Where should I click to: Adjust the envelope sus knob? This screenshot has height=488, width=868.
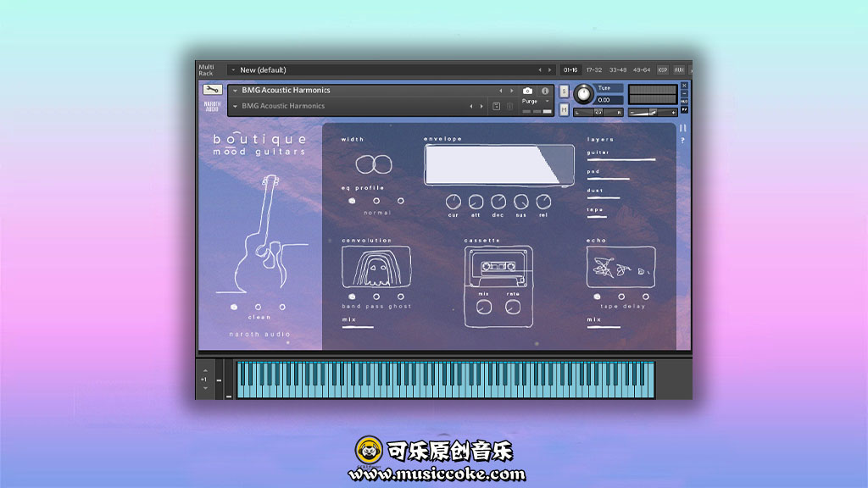(521, 202)
